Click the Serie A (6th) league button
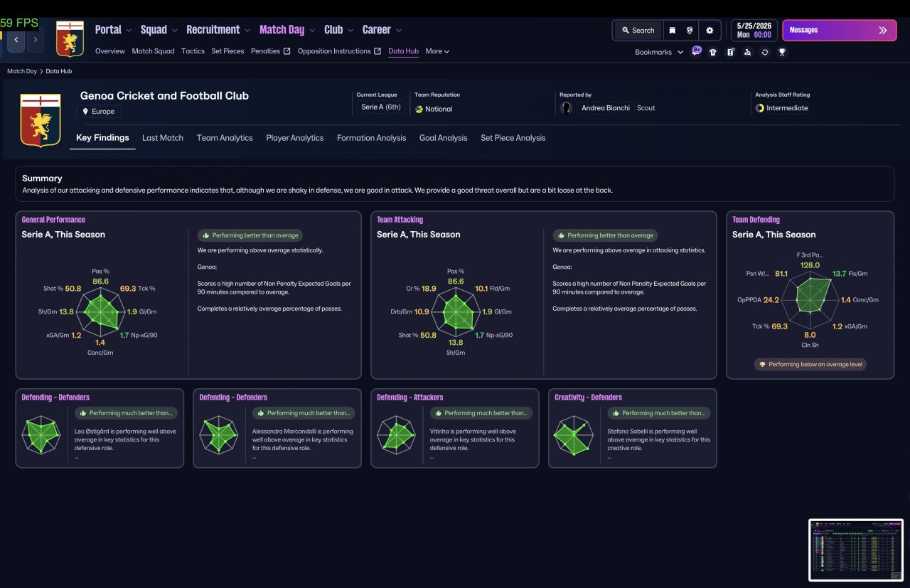The height and width of the screenshot is (588, 910). (381, 107)
